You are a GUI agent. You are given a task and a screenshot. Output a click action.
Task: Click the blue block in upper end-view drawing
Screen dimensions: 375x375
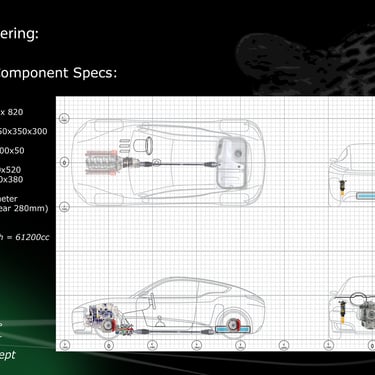[x=365, y=196]
